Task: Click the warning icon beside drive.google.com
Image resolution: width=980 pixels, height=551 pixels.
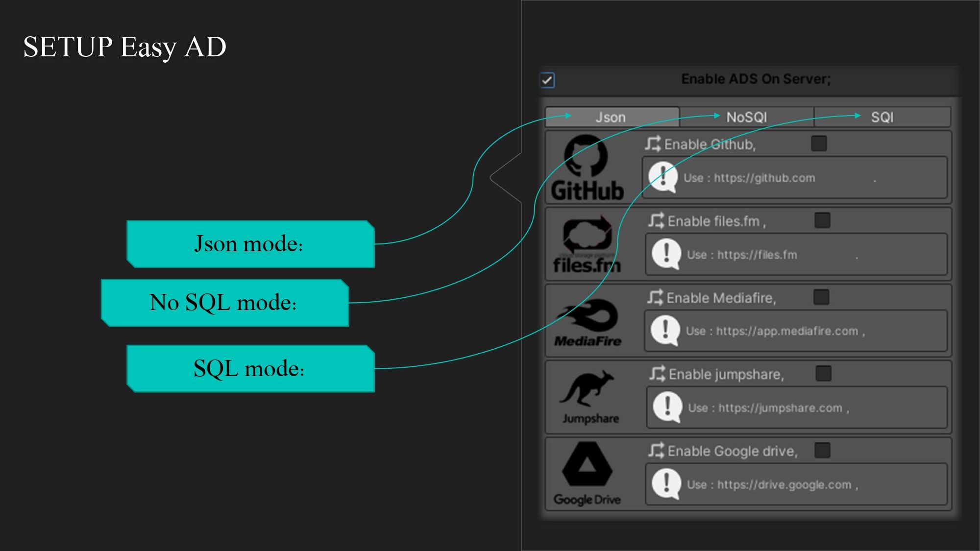Action: (666, 484)
